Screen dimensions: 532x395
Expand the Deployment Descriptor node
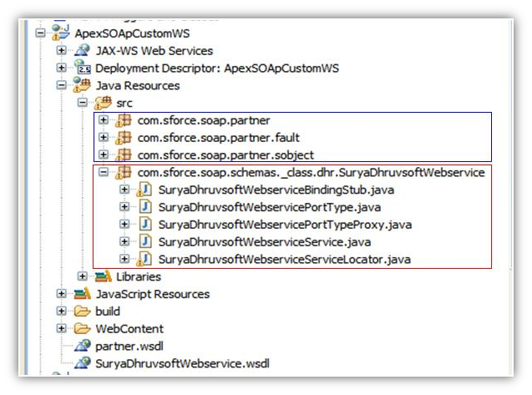click(62, 68)
